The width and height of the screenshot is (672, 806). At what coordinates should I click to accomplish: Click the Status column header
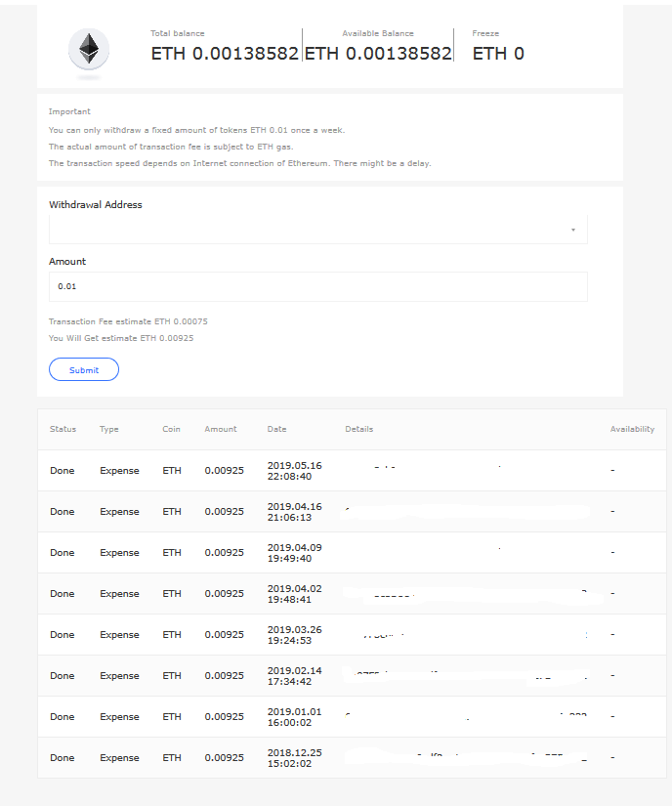(x=63, y=429)
